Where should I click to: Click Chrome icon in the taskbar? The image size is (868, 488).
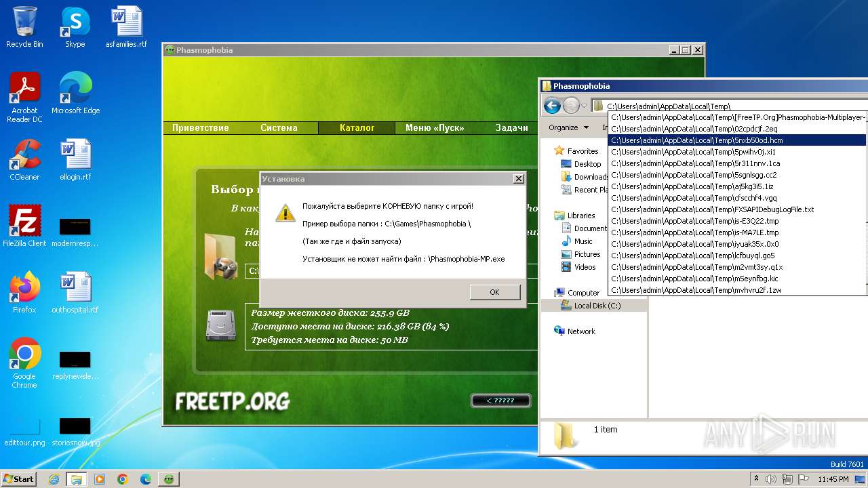pos(123,479)
